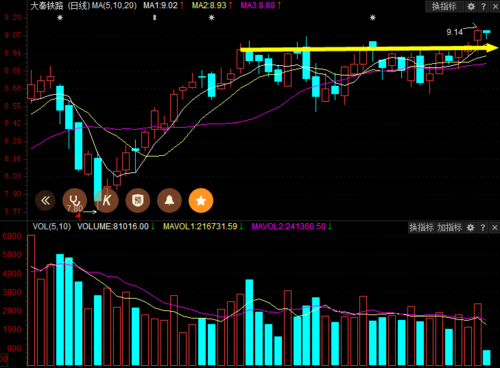The width and height of the screenshot is (500, 368).
Task: Click 换指标 button in price chart header
Action: tap(444, 6)
